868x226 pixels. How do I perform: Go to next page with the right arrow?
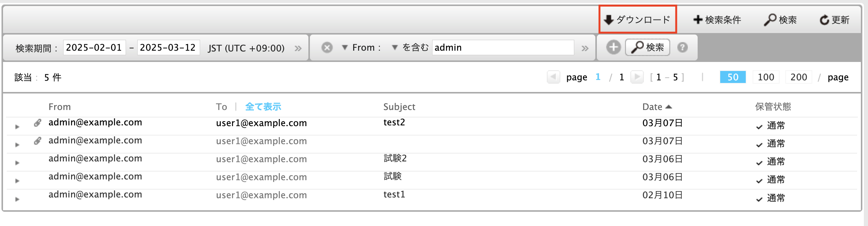tap(637, 77)
